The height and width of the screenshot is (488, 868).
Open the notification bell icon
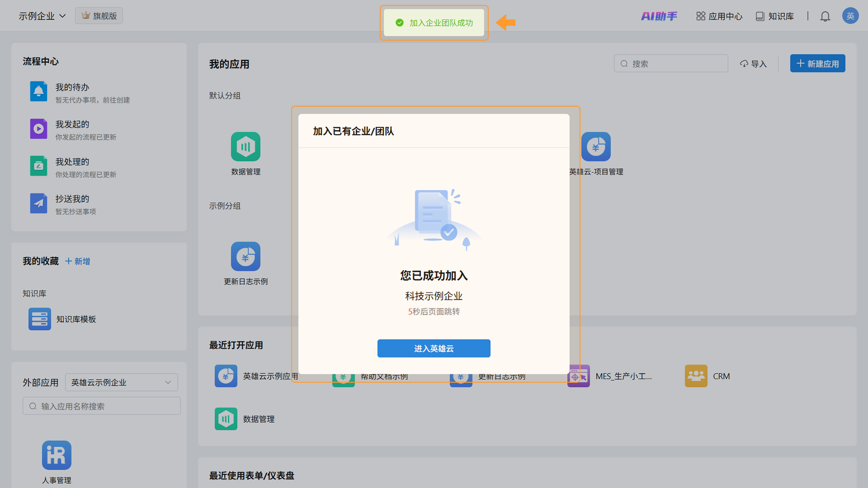[x=825, y=16]
